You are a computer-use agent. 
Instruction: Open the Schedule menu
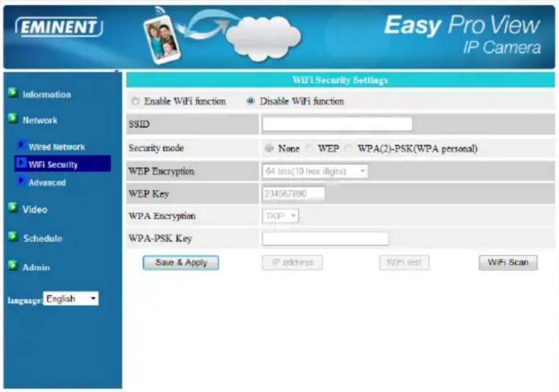[43, 238]
